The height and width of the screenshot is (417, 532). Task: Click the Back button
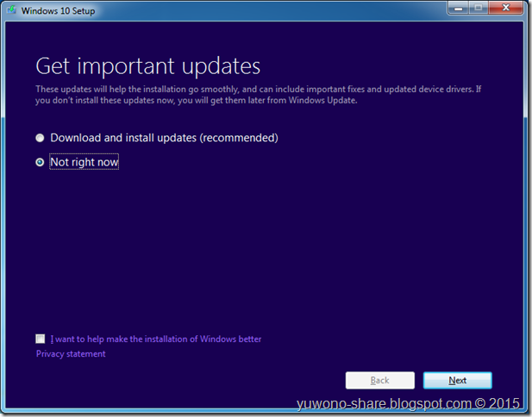click(x=380, y=381)
